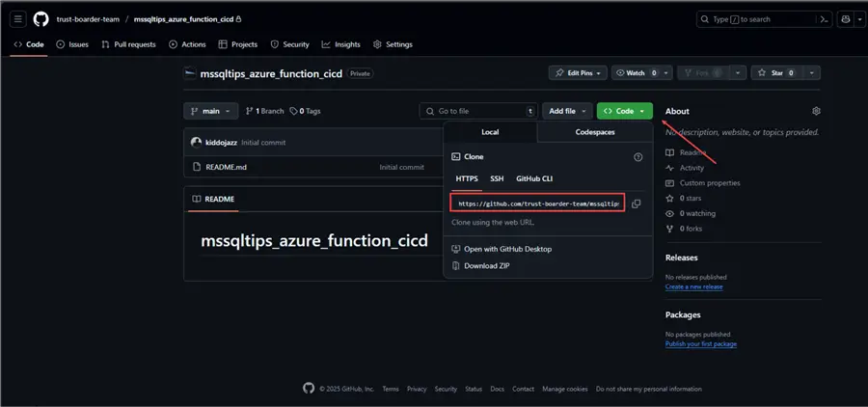Screen dimensions: 868x407
Task: Open footer Status link
Action: (474, 389)
